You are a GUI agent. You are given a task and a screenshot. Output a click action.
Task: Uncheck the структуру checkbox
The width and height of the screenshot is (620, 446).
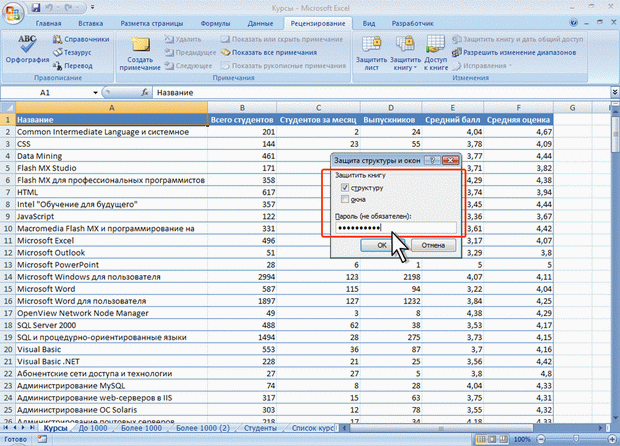[x=345, y=187]
